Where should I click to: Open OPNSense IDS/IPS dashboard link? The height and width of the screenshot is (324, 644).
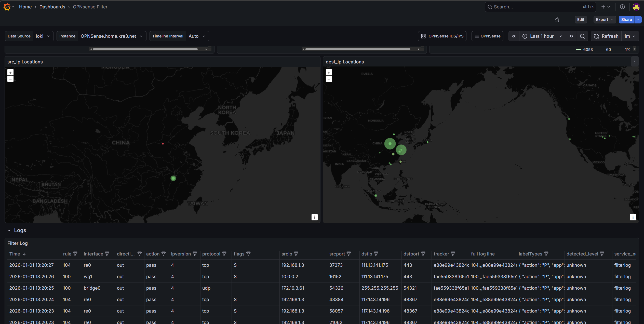(442, 36)
